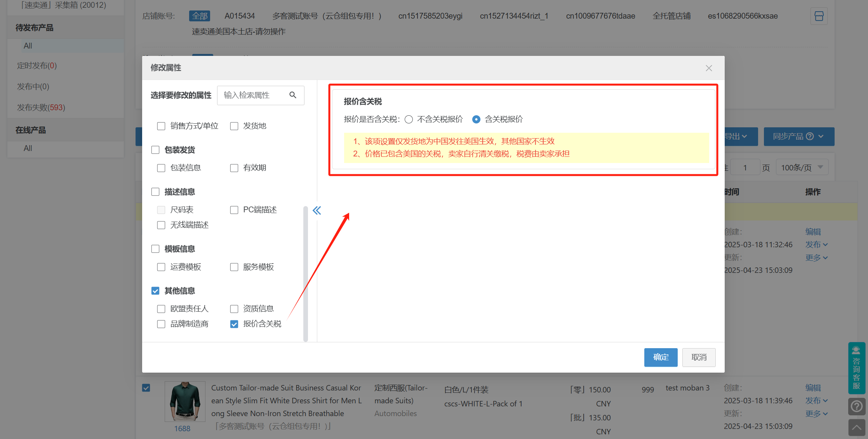Select 速卖通美国本土店-请勿操作 account
The image size is (868, 439).
pyautogui.click(x=238, y=31)
